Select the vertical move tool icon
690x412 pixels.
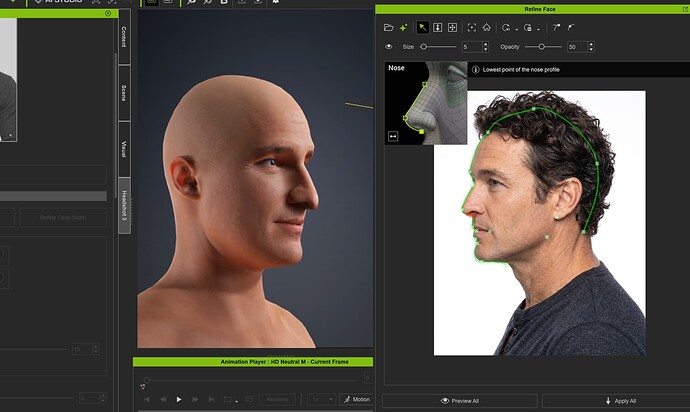click(x=437, y=28)
